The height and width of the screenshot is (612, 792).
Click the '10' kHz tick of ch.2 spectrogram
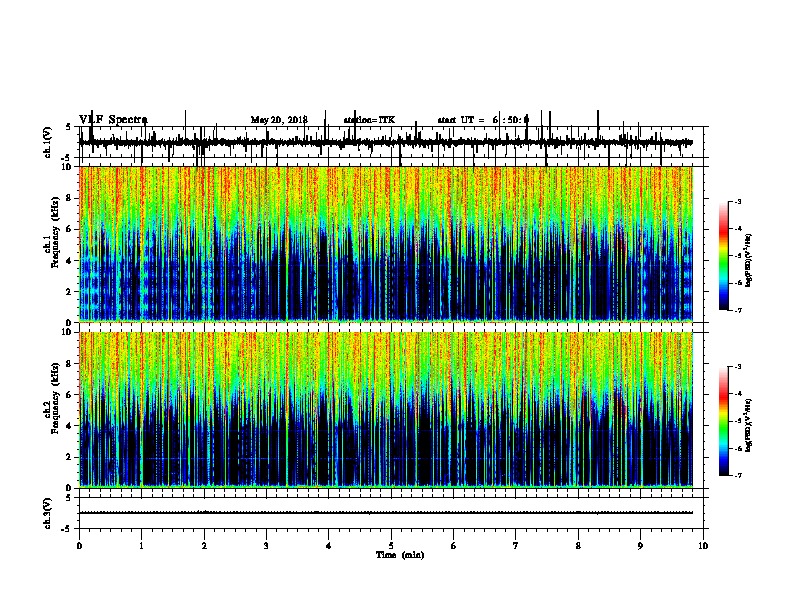tap(66, 332)
